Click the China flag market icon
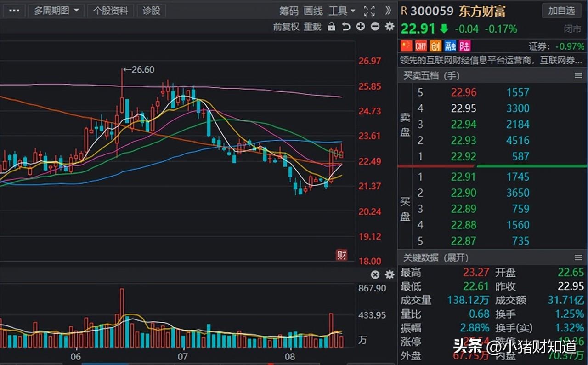 [x=407, y=46]
